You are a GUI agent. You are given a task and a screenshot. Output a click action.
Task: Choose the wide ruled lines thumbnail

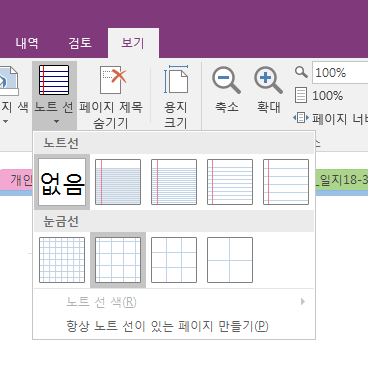[x=286, y=182]
